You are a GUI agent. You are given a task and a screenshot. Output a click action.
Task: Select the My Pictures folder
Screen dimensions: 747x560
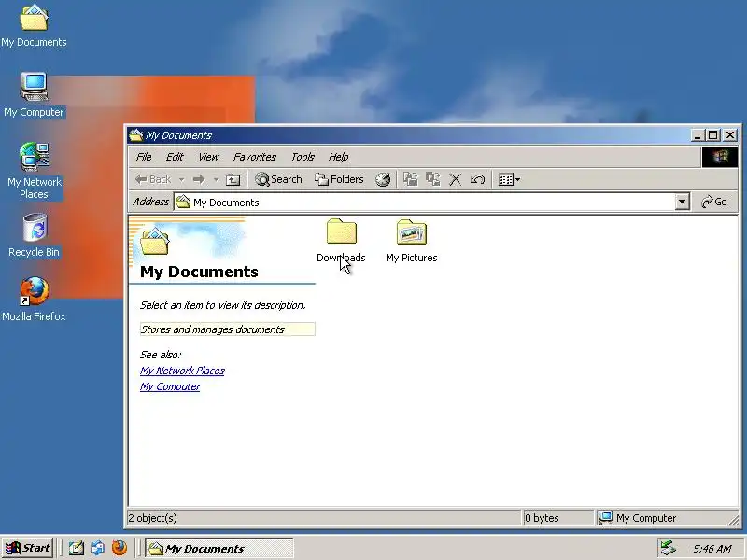pyautogui.click(x=411, y=231)
